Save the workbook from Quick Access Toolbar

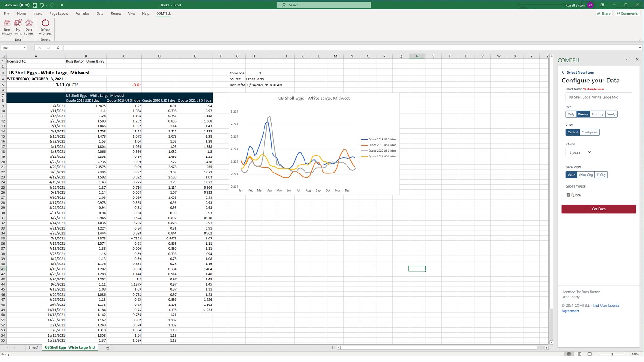pyautogui.click(x=34, y=5)
